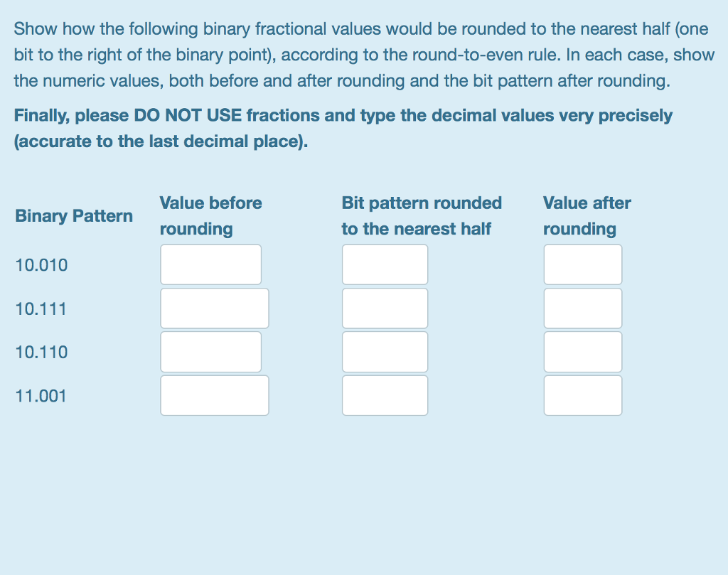Viewport: 728px width, 575px height.
Task: Click the binary pattern label 11.001
Action: coord(41,396)
